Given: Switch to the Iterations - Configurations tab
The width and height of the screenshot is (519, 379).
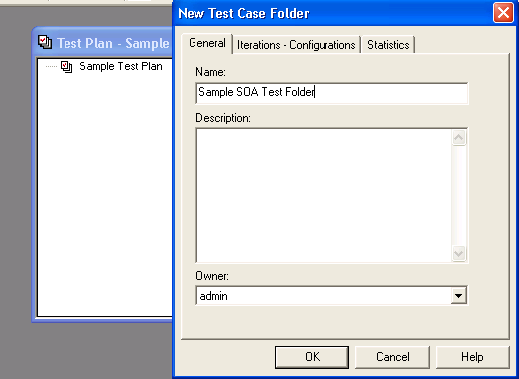Looking at the screenshot, I should coord(296,45).
